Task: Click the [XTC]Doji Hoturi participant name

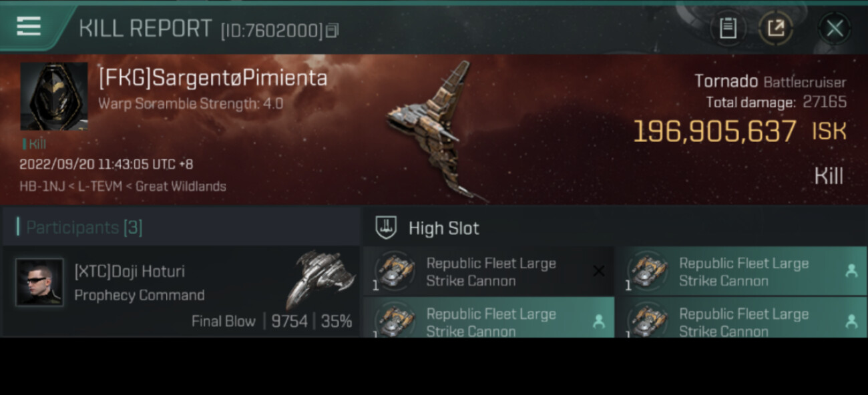Action: (130, 272)
